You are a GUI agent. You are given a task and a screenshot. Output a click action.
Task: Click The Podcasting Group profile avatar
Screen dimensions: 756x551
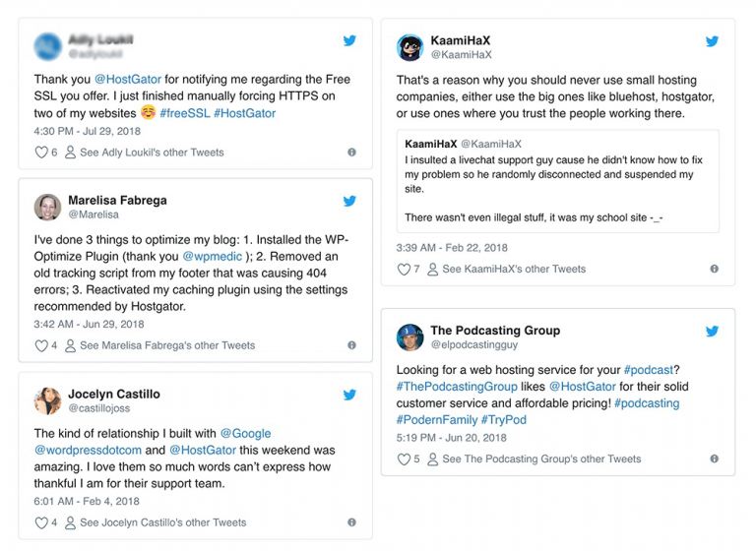click(x=409, y=337)
